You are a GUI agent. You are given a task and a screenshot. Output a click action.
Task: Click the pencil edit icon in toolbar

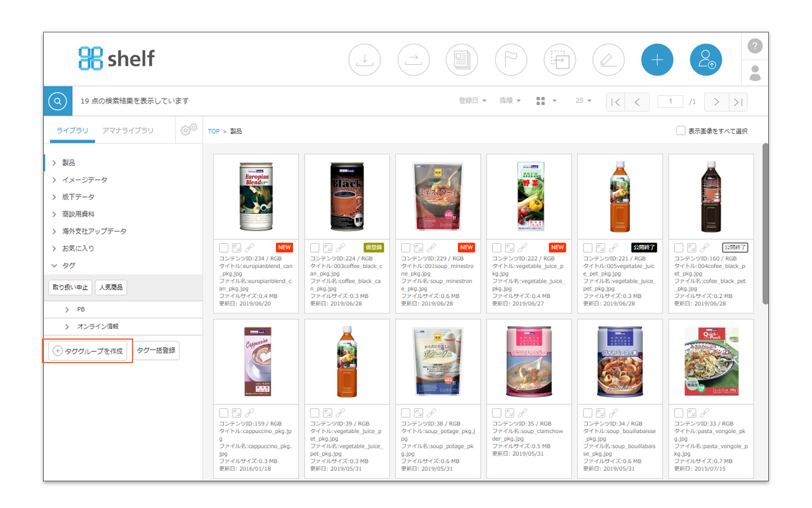point(608,60)
